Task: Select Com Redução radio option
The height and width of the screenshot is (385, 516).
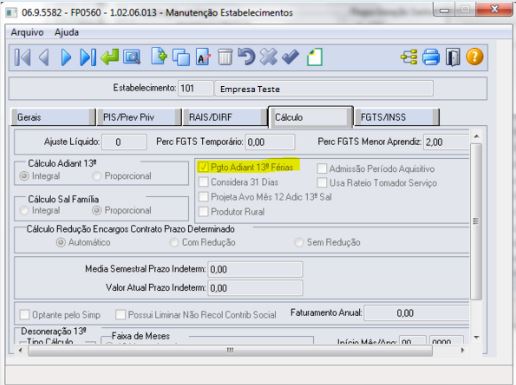Action: [174, 242]
